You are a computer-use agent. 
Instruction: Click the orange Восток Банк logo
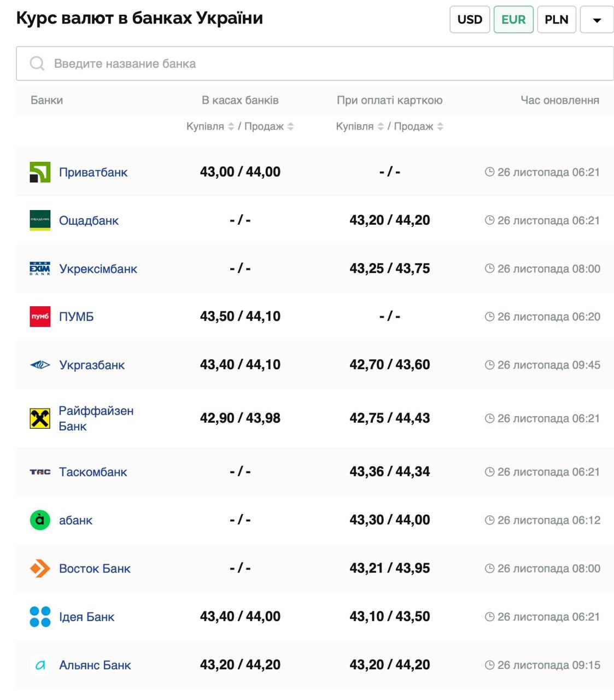tap(40, 569)
